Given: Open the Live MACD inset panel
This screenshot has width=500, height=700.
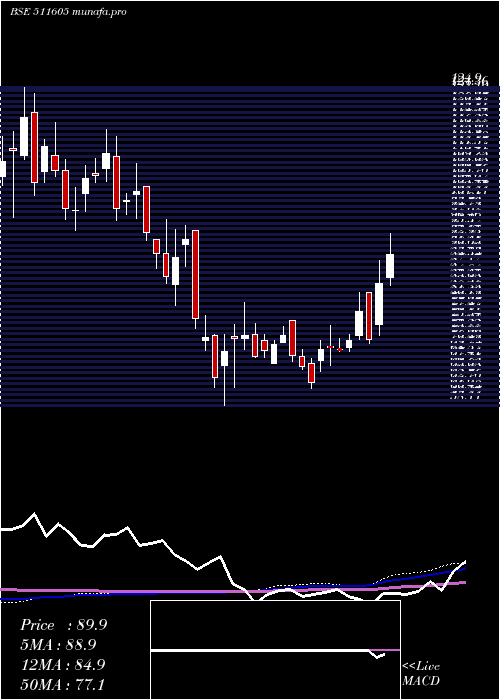Looking at the screenshot, I should (275, 650).
